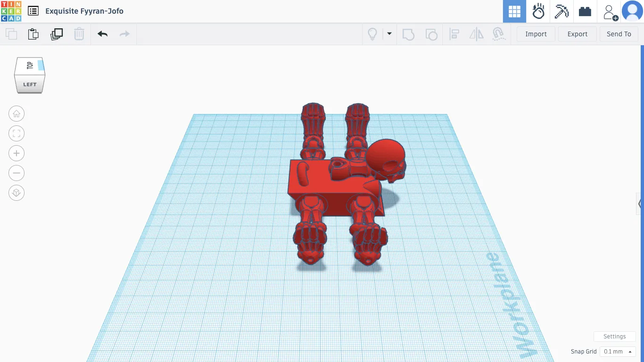Rename the design Exquisite Fyyran-Jofo
The width and height of the screenshot is (644, 362).
point(84,11)
